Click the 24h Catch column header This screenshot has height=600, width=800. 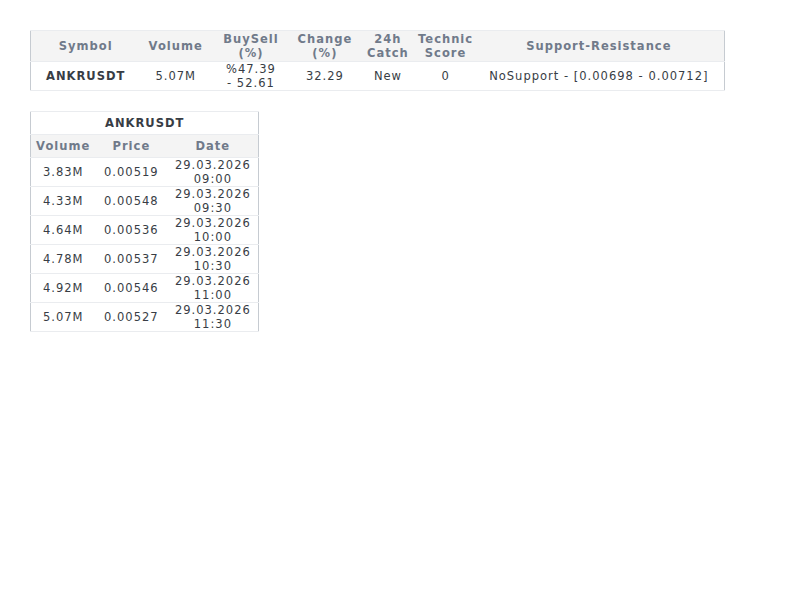pyautogui.click(x=387, y=46)
